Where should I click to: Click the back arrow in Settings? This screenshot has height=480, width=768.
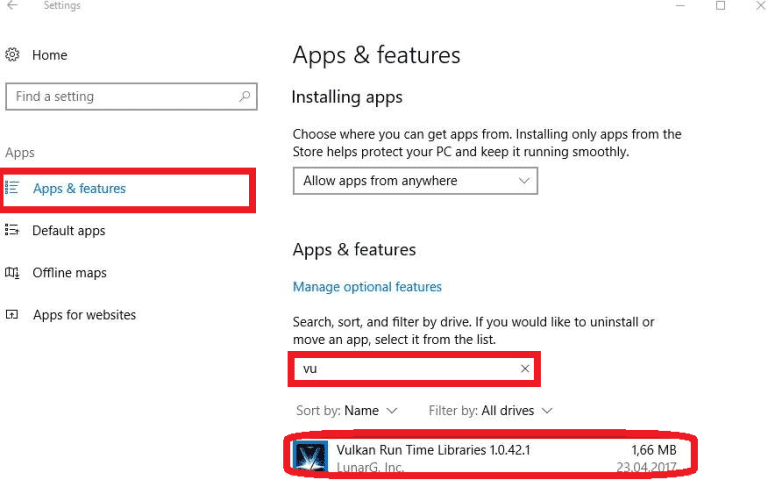(x=13, y=6)
